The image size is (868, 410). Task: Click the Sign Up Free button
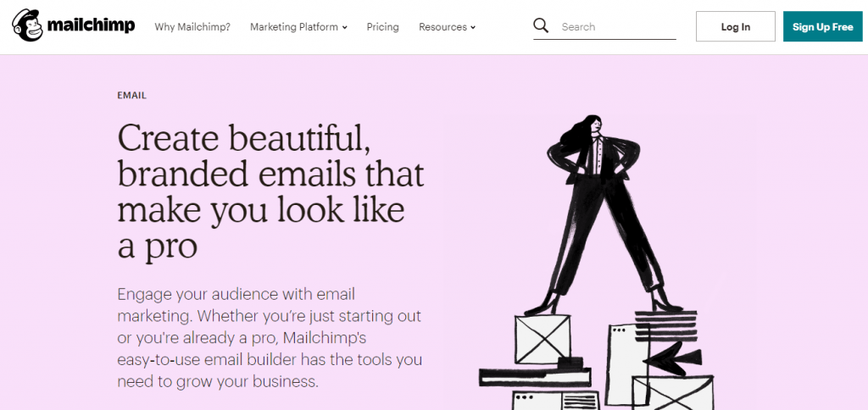click(822, 26)
